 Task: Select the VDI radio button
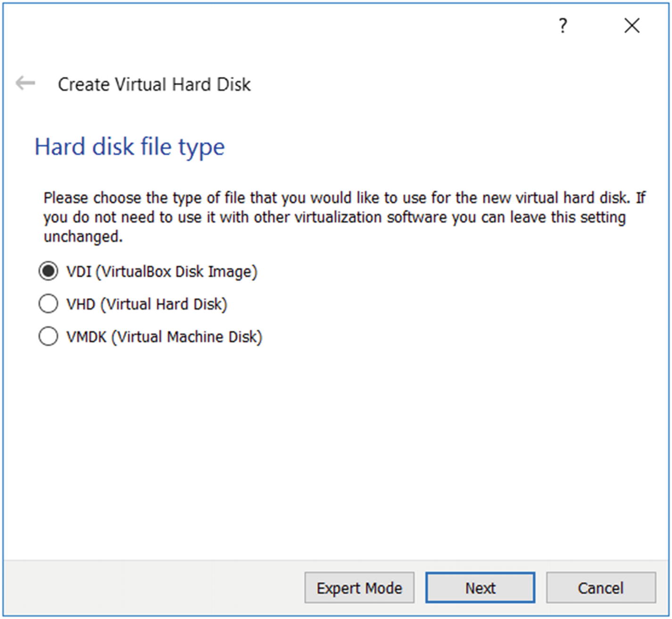tap(48, 271)
